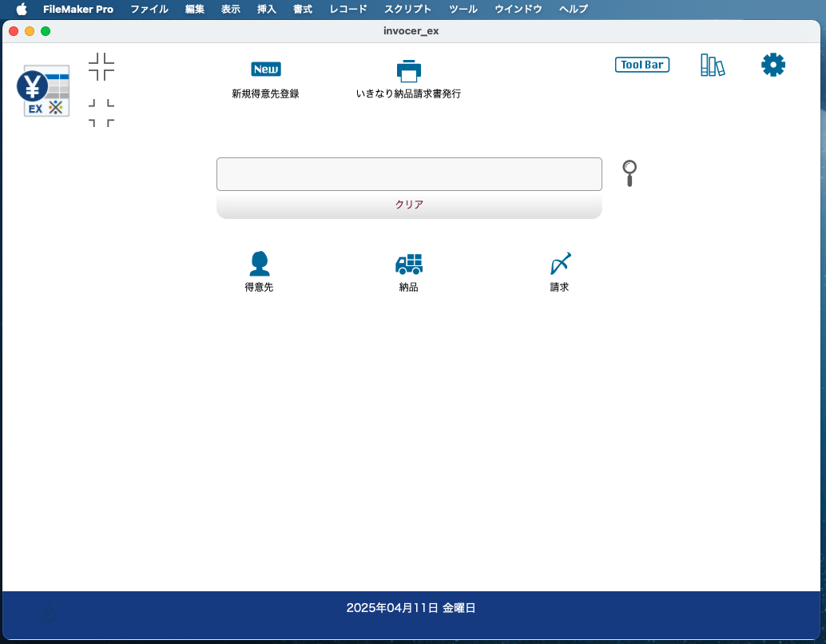This screenshot has width=826, height=644.
Task: Click the shrink window arrows icon
Action: (101, 67)
